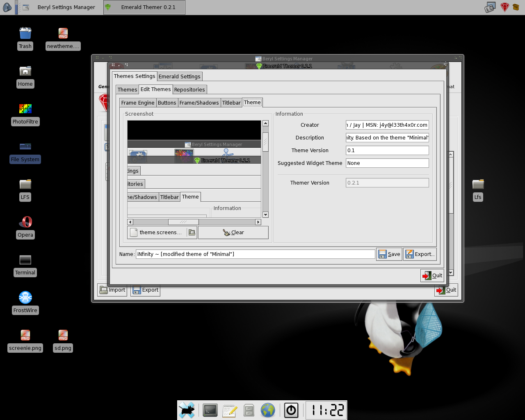525x420 pixels.
Task: Open the Trash desktop icon
Action: tap(25, 38)
